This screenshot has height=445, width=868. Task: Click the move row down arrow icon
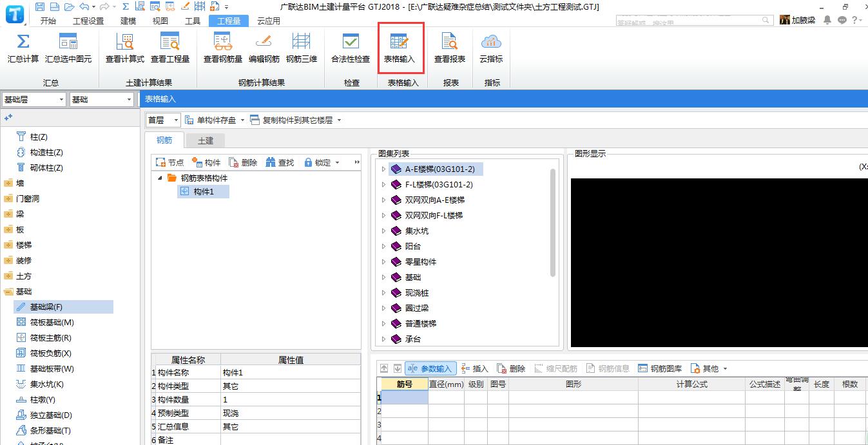(x=397, y=368)
